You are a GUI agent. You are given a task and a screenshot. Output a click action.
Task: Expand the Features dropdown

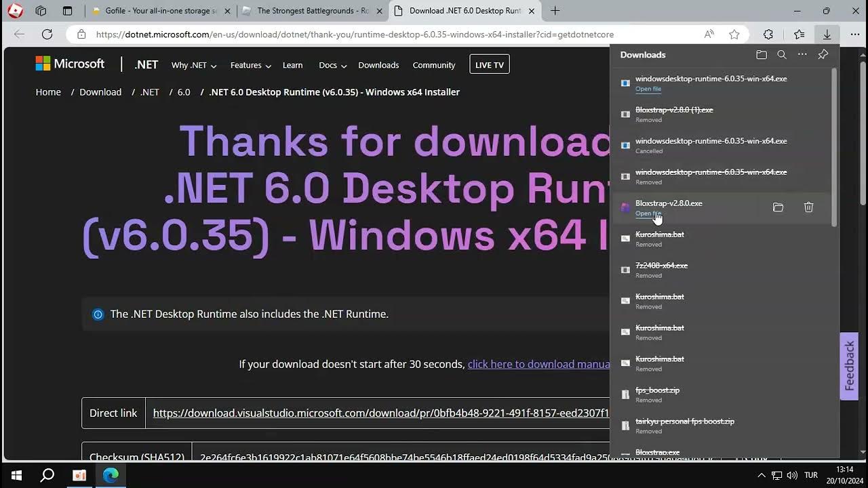pyautogui.click(x=251, y=65)
